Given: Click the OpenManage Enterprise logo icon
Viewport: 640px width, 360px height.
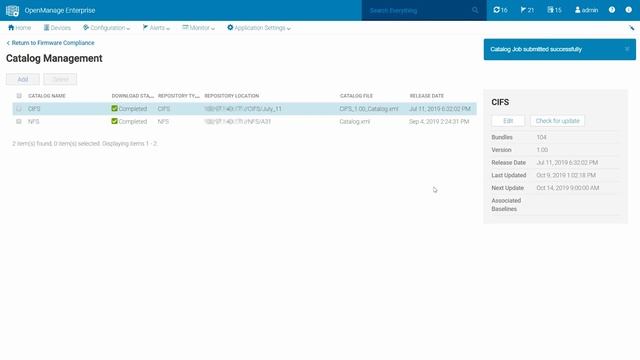Looking at the screenshot, I should click(x=12, y=11).
